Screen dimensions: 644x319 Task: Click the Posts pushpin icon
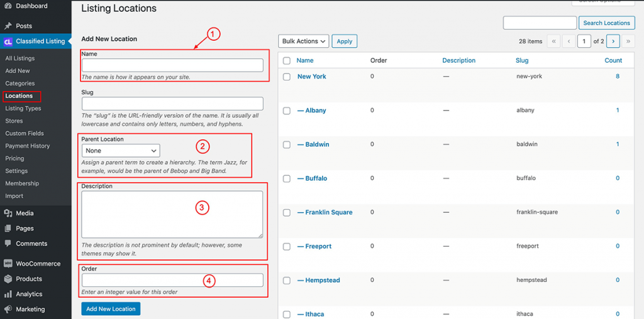coord(8,26)
